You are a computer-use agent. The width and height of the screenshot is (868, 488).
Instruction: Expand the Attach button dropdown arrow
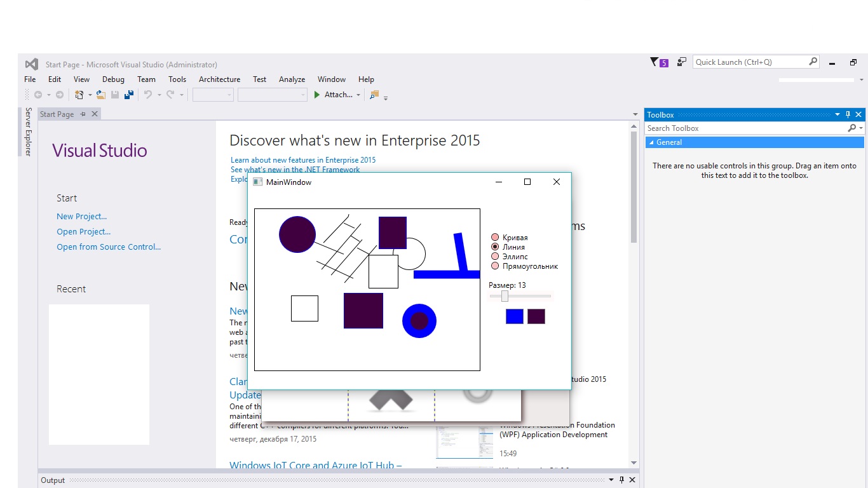tap(358, 95)
